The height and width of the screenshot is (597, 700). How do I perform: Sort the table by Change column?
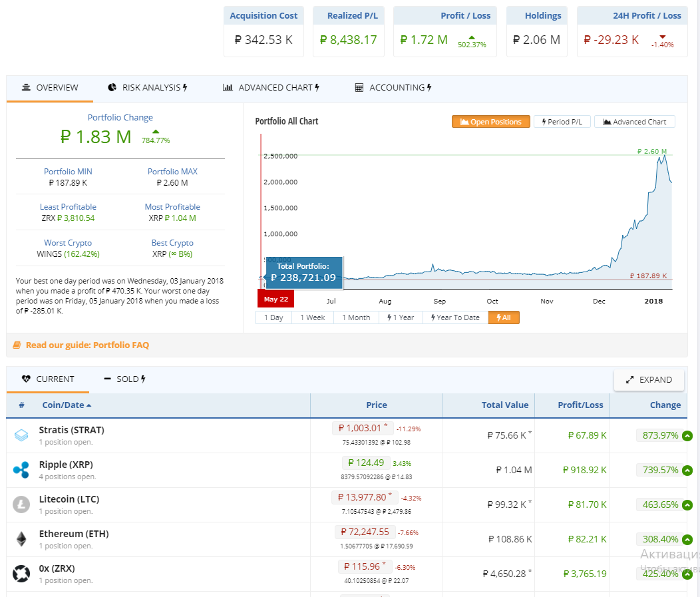[665, 405]
